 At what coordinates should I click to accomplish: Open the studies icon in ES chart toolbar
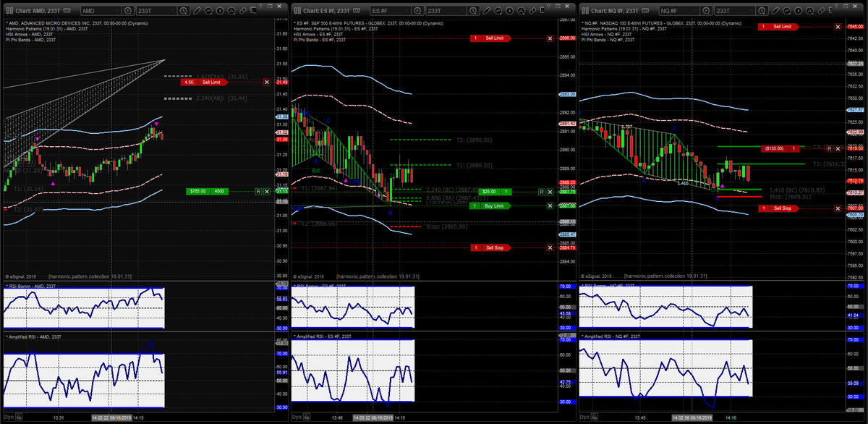tap(498, 11)
